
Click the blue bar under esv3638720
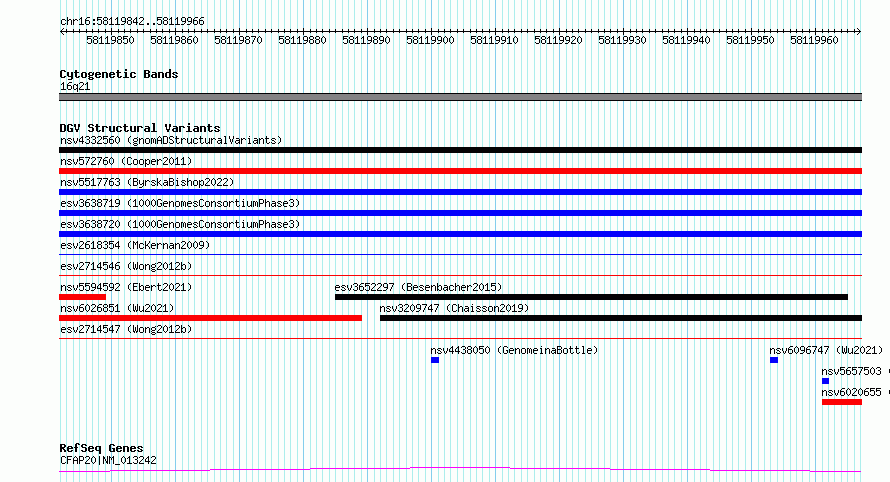[460, 234]
